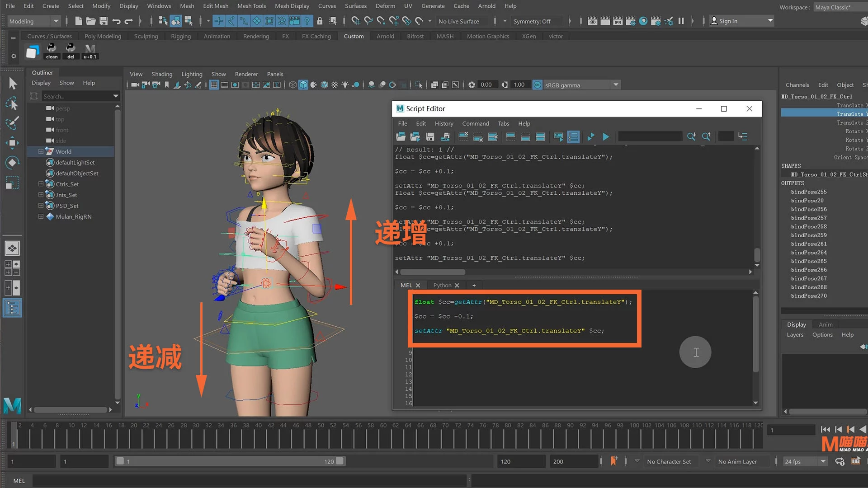Click IPR render icon in status line
Screen dimensions: 868x488
tap(618, 21)
